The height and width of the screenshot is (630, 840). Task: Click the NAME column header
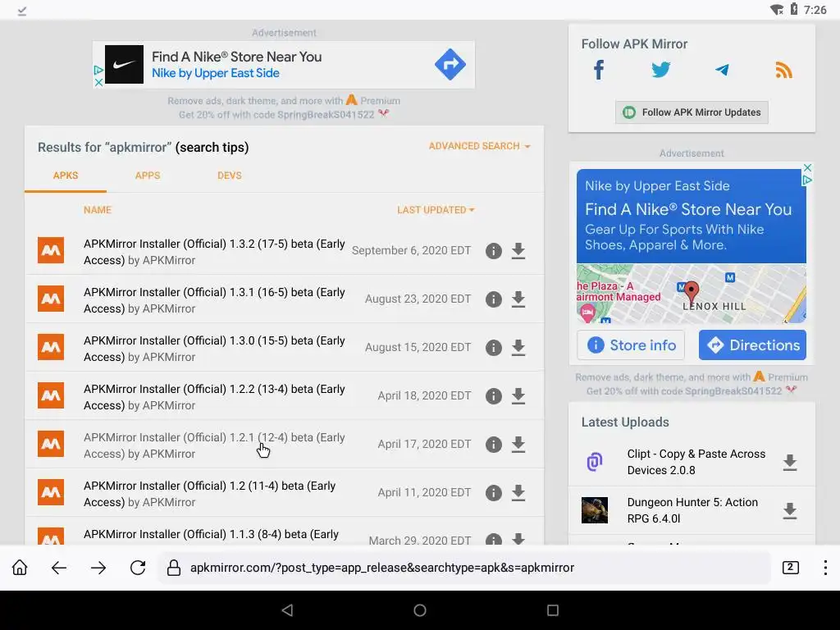[x=98, y=210]
